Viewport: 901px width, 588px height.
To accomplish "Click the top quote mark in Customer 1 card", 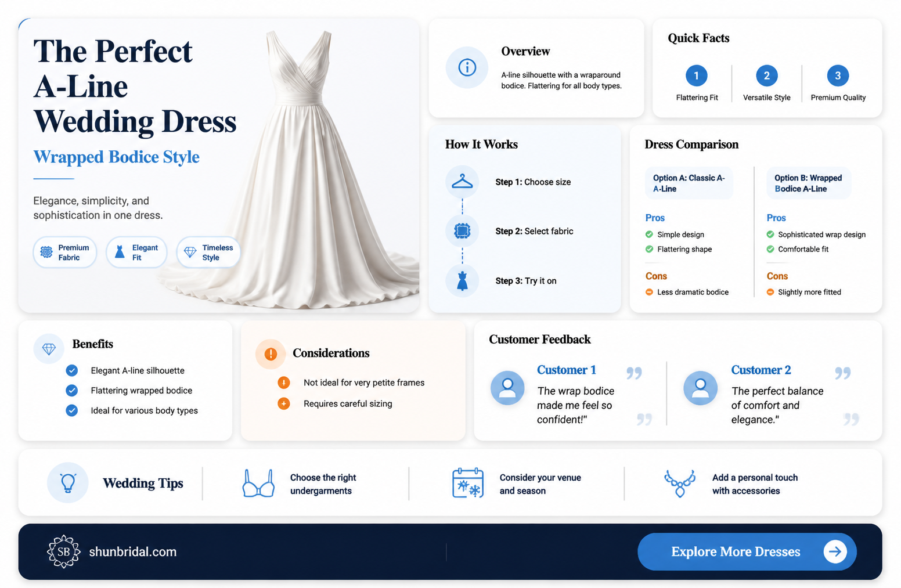I will click(x=634, y=373).
